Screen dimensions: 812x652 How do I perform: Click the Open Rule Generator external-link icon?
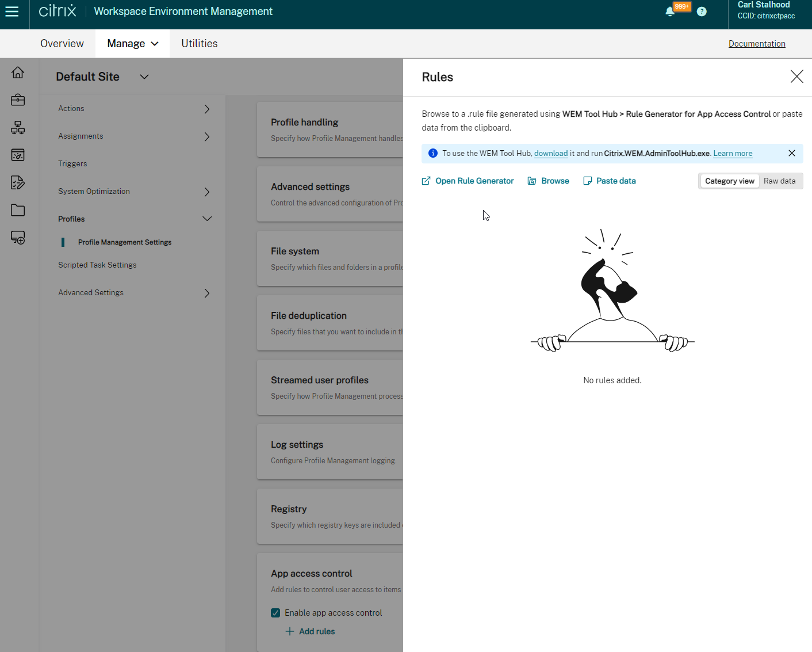pyautogui.click(x=426, y=181)
